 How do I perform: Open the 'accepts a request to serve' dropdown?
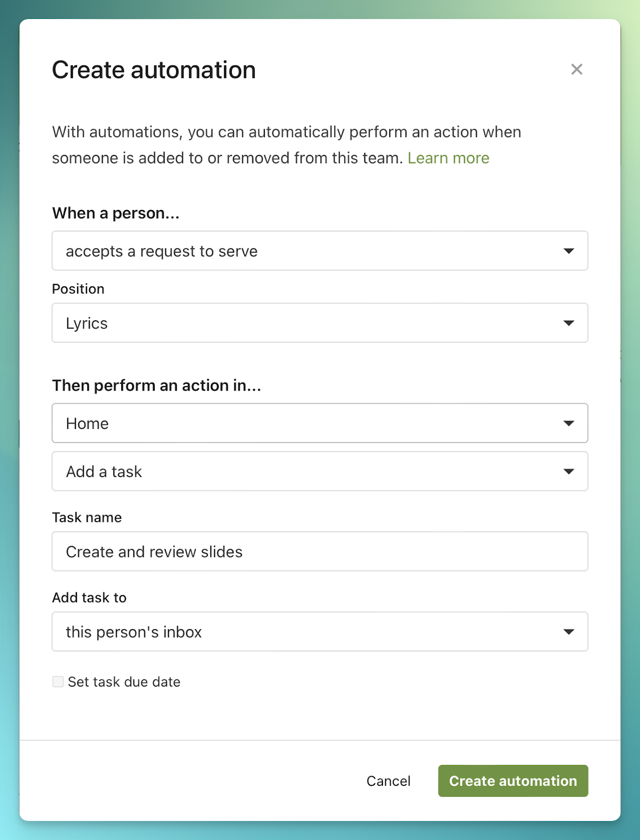[x=310, y=251]
